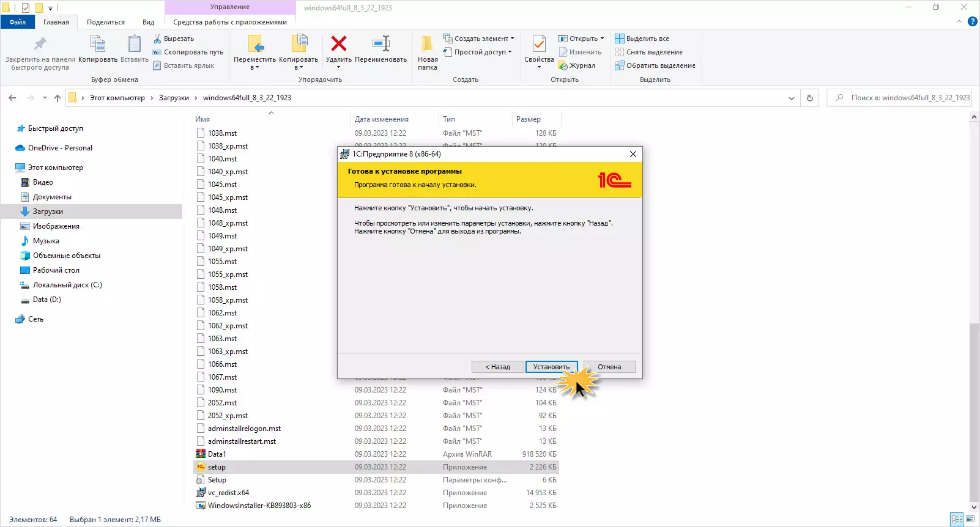The width and height of the screenshot is (980, 527).
Task: Switch to the Главная ribbon tab
Action: (56, 22)
